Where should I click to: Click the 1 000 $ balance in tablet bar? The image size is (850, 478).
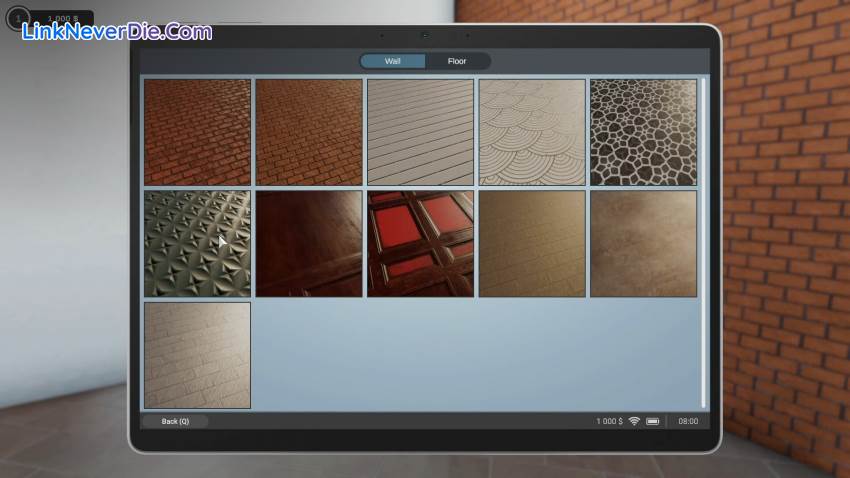pyautogui.click(x=608, y=421)
